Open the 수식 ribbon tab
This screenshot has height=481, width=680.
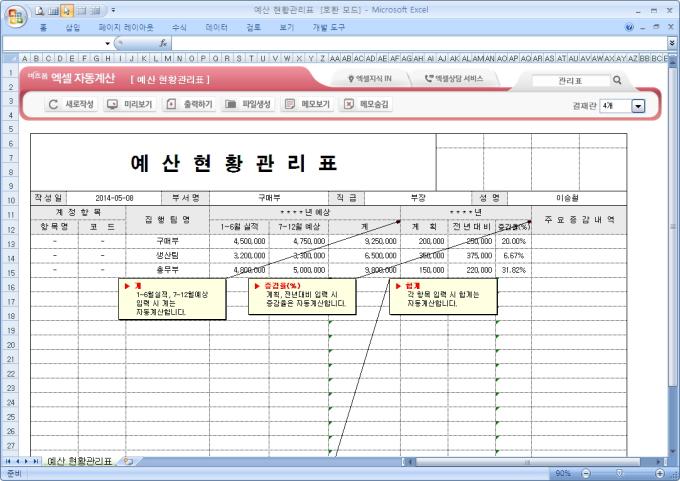179,28
